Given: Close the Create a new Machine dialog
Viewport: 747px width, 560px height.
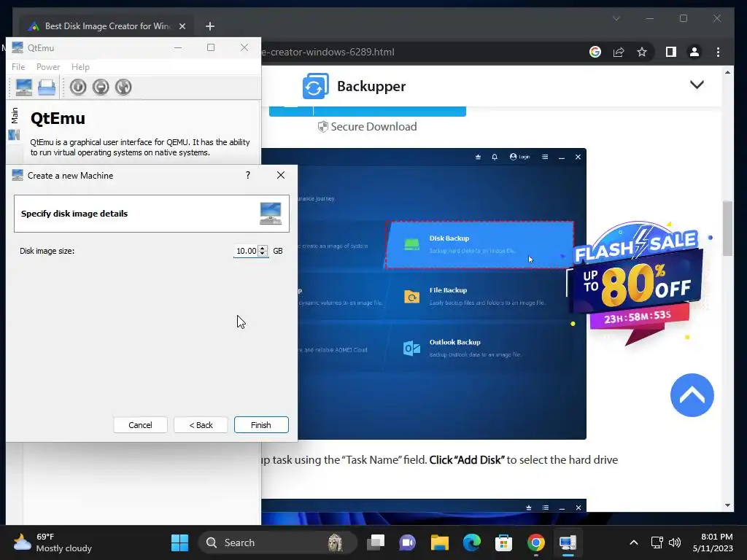Looking at the screenshot, I should [x=281, y=175].
